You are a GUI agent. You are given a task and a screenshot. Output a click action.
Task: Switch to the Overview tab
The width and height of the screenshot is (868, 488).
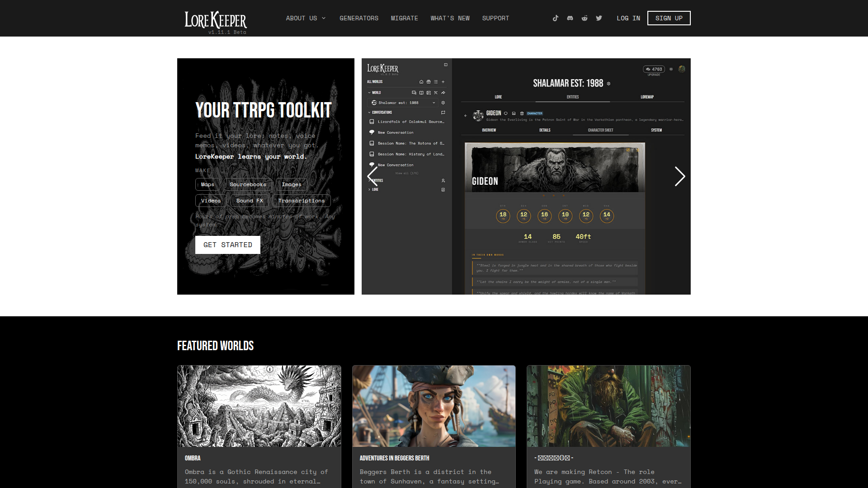[489, 130]
